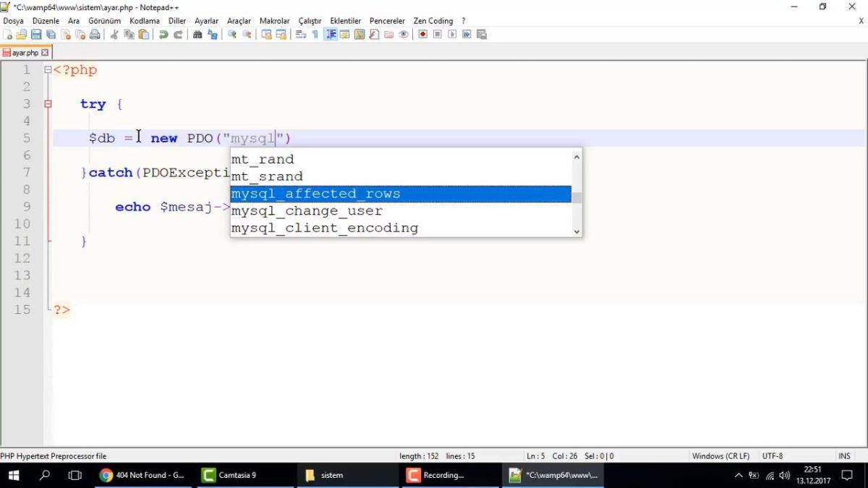The image size is (868, 488).
Task: Open the Dosya menu
Action: 13,21
